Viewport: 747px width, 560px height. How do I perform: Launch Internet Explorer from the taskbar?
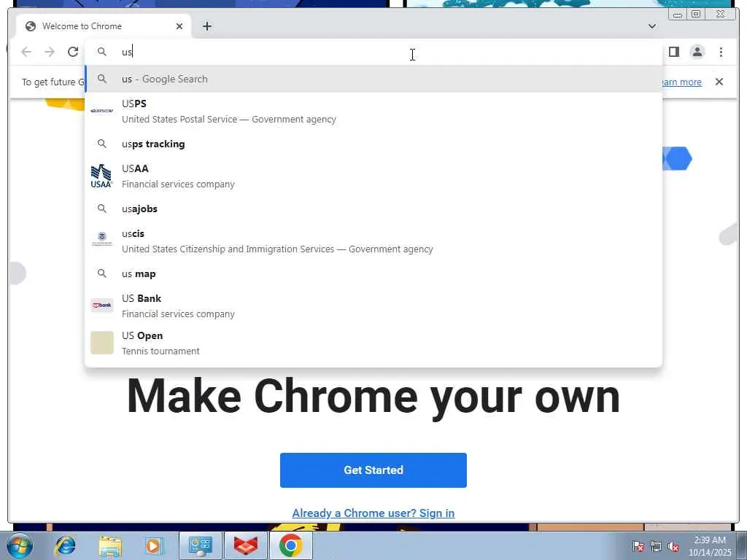click(65, 545)
